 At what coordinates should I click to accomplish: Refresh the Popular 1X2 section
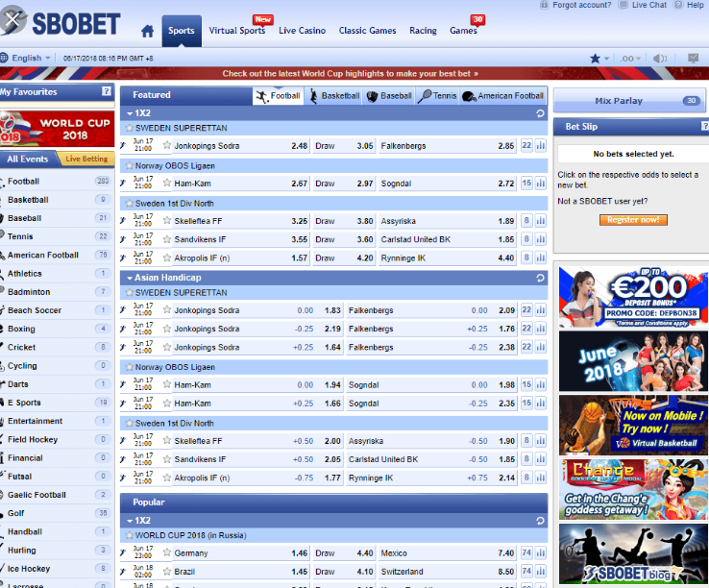(540, 521)
